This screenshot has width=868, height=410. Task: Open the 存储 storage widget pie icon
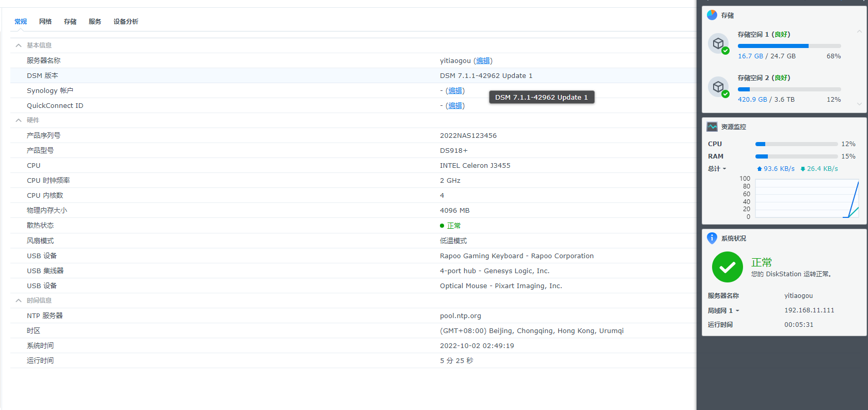pyautogui.click(x=712, y=15)
